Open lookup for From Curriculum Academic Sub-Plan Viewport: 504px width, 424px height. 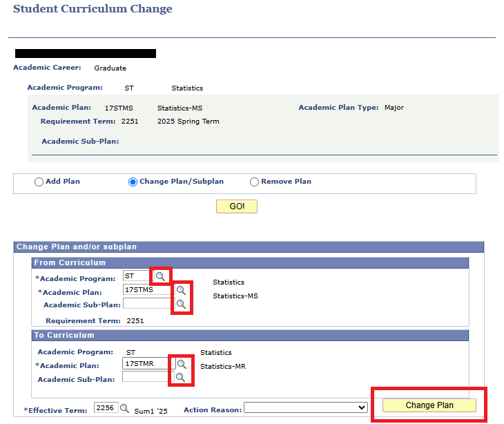[182, 304]
